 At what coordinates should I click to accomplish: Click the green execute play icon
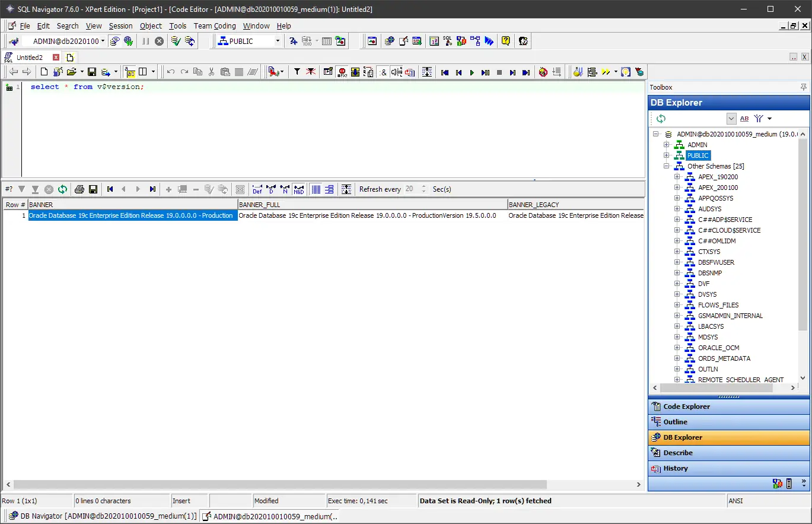point(472,72)
